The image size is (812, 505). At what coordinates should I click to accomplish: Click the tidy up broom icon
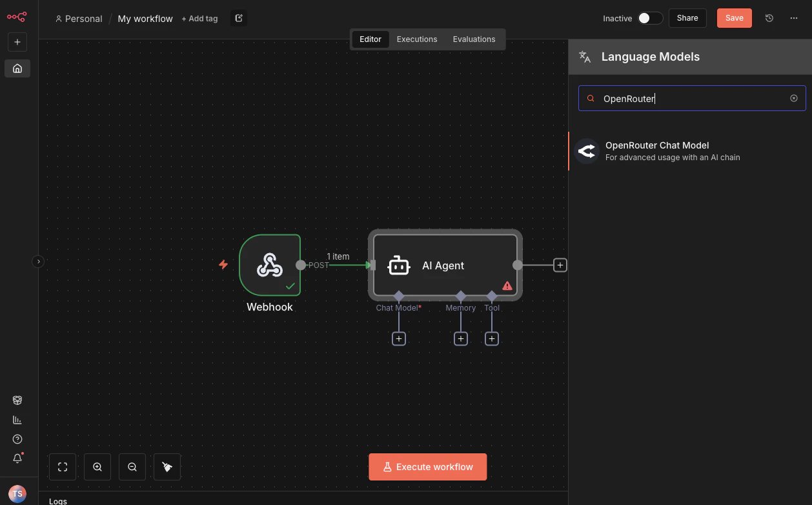[167, 467]
